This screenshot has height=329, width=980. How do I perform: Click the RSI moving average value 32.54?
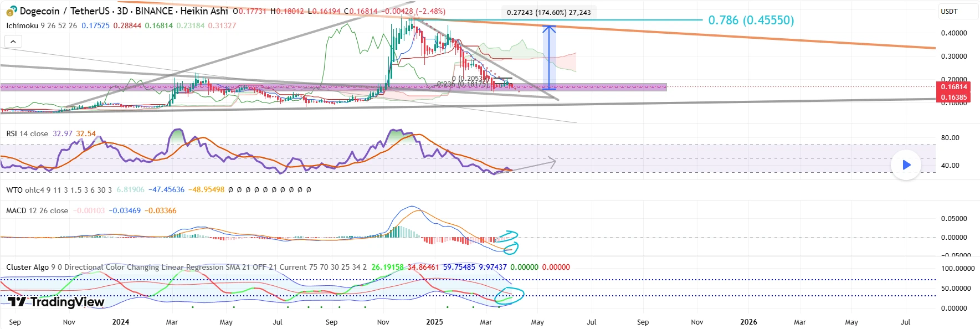pyautogui.click(x=86, y=133)
